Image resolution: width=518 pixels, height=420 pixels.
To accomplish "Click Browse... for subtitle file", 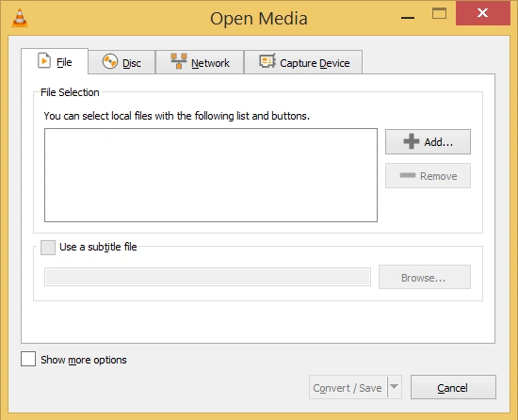I will coord(425,277).
